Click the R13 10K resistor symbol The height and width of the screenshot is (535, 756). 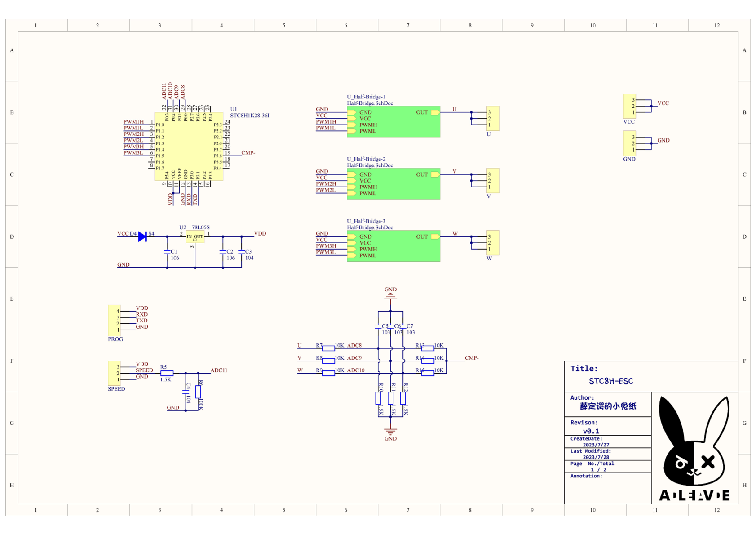(428, 348)
